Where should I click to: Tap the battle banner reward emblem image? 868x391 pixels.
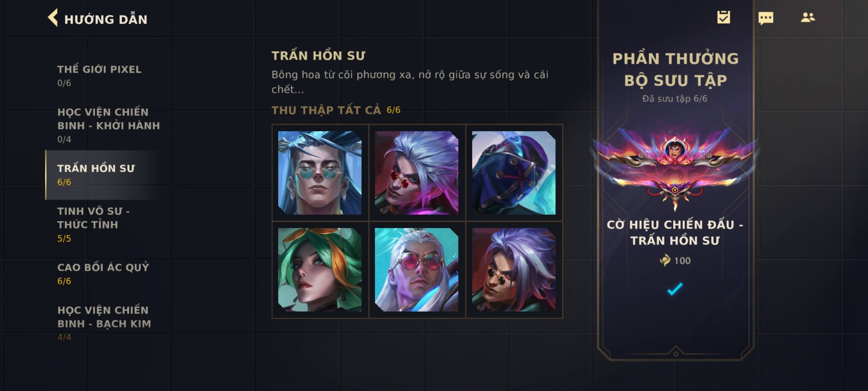click(675, 168)
